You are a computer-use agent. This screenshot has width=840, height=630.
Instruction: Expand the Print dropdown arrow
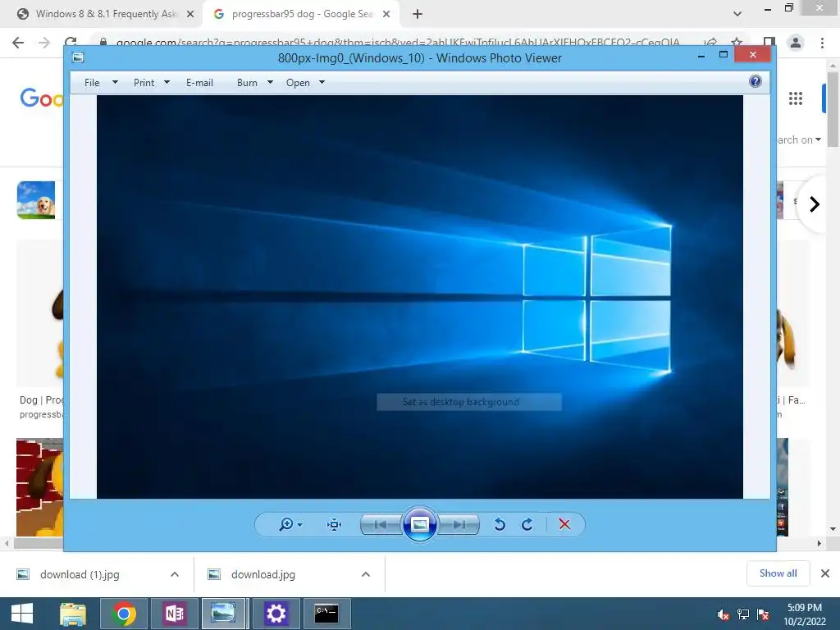(167, 83)
